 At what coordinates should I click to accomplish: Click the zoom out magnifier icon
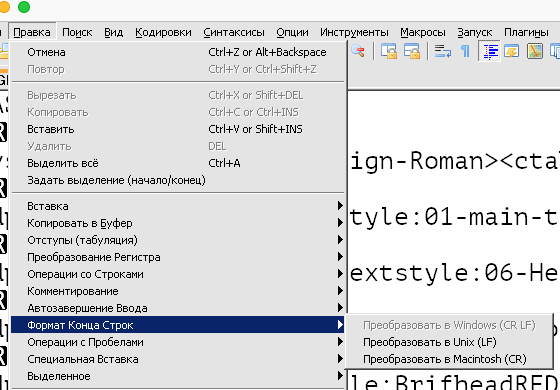tap(358, 51)
